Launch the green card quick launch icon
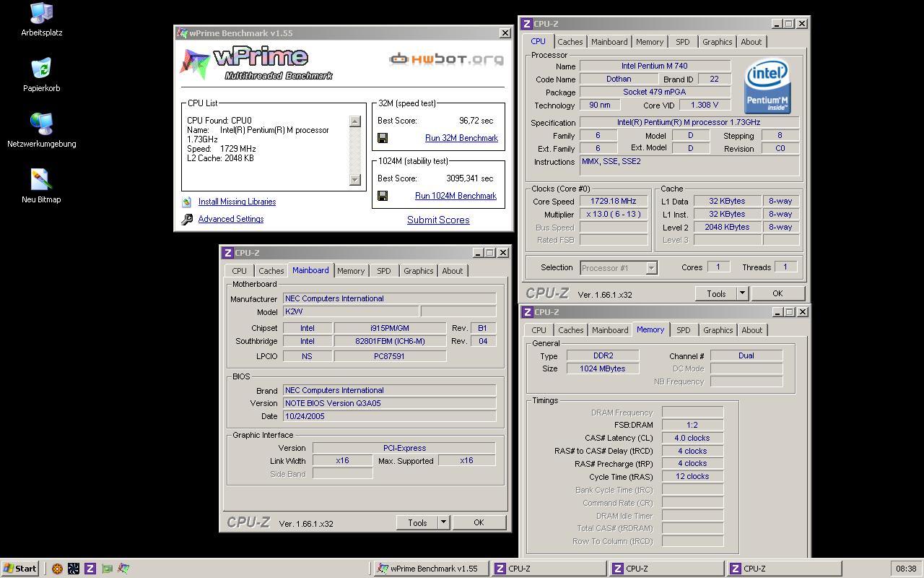 [x=107, y=569]
